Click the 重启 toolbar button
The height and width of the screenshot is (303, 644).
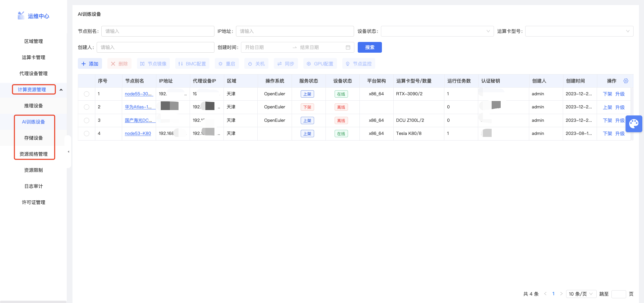pos(227,64)
